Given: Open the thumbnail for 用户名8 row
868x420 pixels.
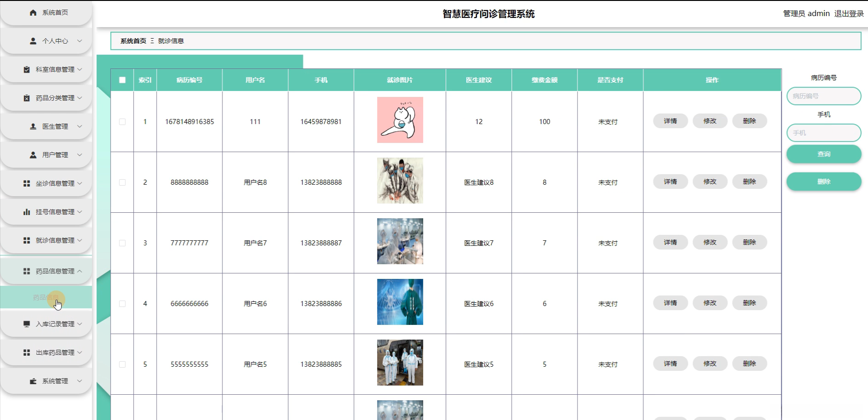Looking at the screenshot, I should click(x=400, y=181).
